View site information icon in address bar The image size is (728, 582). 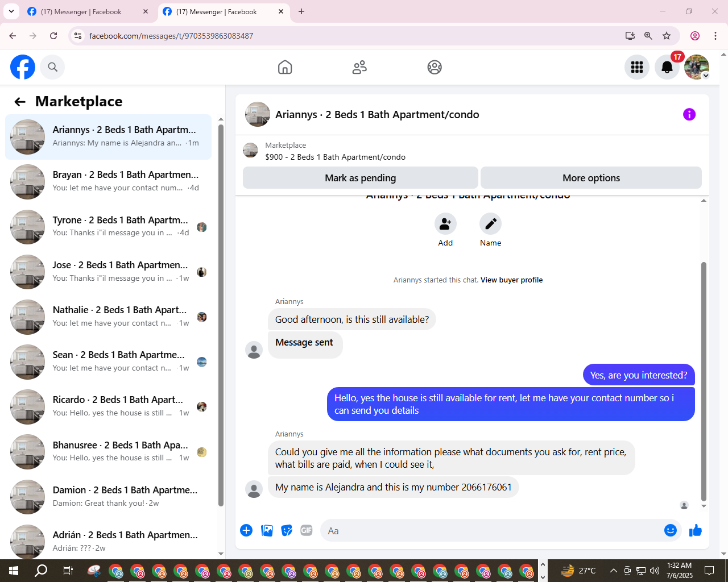tap(78, 36)
